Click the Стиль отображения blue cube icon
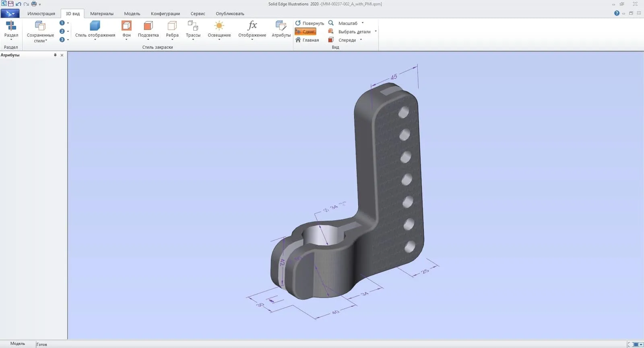644x348 pixels. [x=95, y=26]
